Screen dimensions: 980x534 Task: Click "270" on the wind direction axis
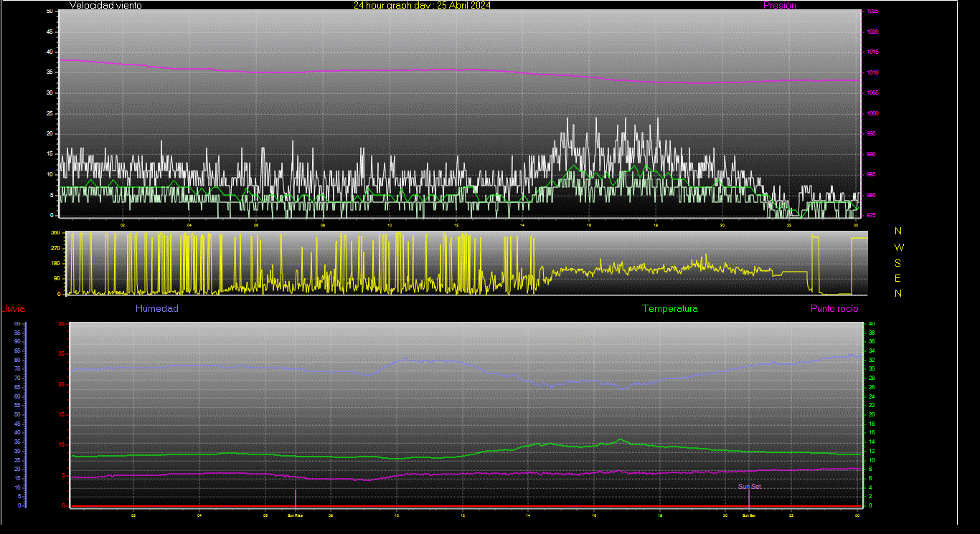(x=55, y=248)
